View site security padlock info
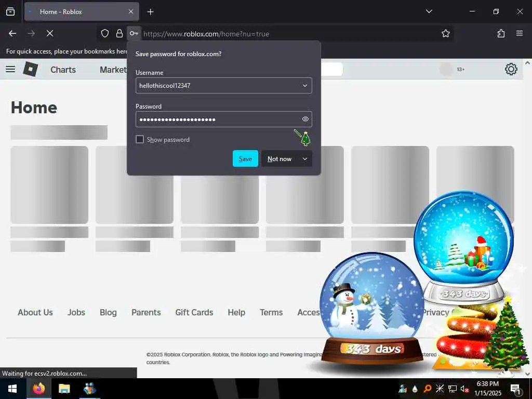This screenshot has height=399, width=532. pos(119,33)
